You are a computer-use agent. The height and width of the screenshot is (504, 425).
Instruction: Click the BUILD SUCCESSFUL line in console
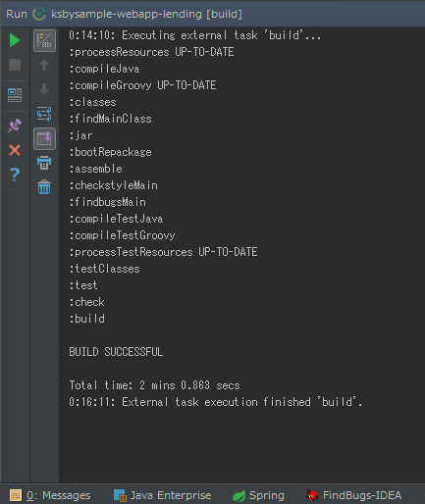click(116, 352)
